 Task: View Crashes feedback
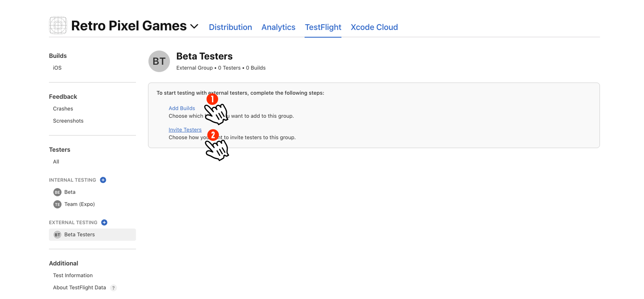coord(63,109)
